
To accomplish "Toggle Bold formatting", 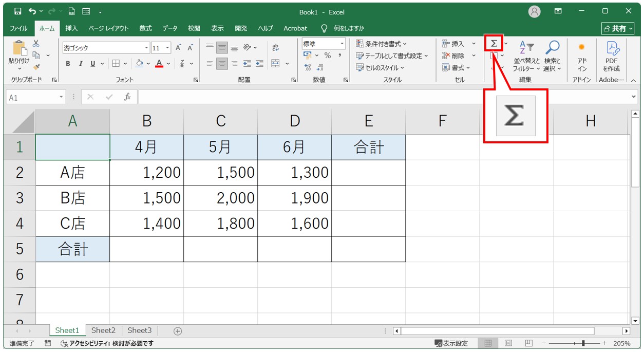I will pos(68,64).
